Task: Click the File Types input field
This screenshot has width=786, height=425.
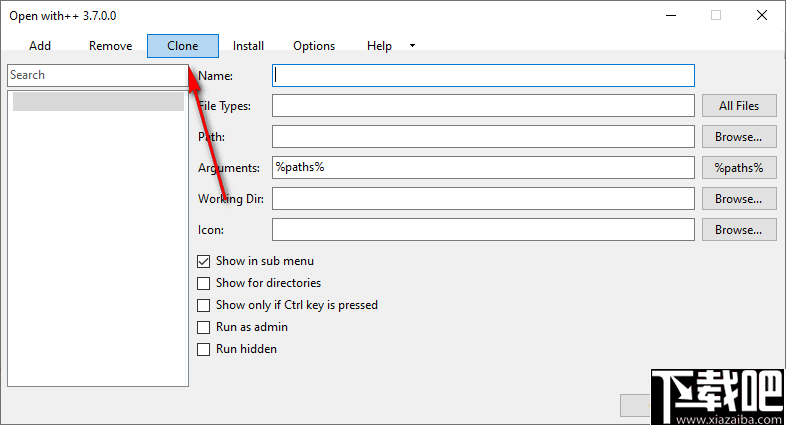Action: point(483,106)
